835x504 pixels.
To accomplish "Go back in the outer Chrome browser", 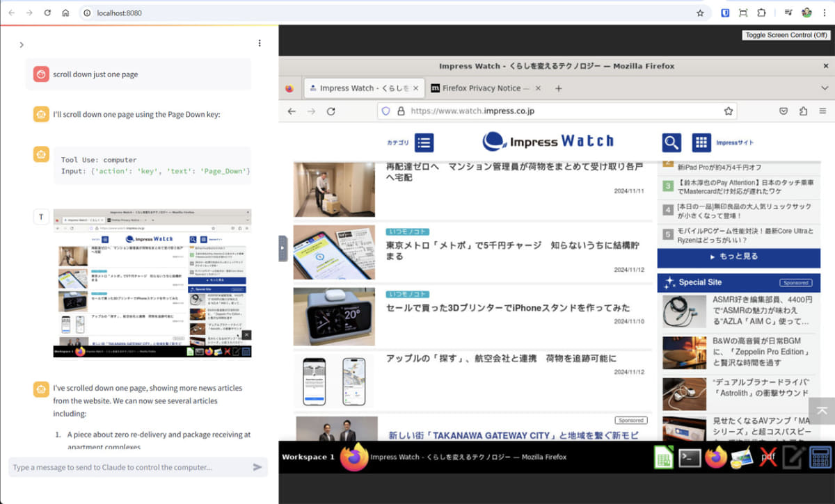I will pyautogui.click(x=11, y=13).
